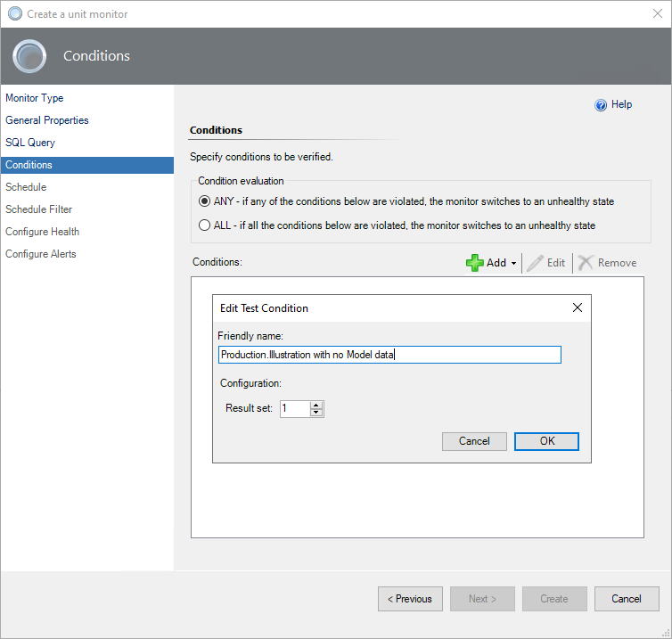Open the Schedule step
This screenshot has height=639, width=672.
(26, 187)
